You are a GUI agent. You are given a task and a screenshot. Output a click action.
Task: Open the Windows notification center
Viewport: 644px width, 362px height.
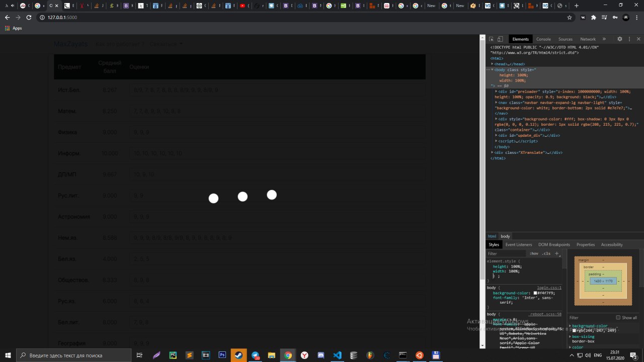coord(634,355)
